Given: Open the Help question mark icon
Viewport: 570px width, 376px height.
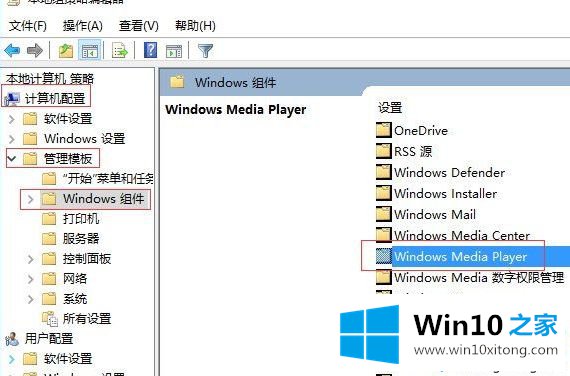Looking at the screenshot, I should (x=150, y=50).
